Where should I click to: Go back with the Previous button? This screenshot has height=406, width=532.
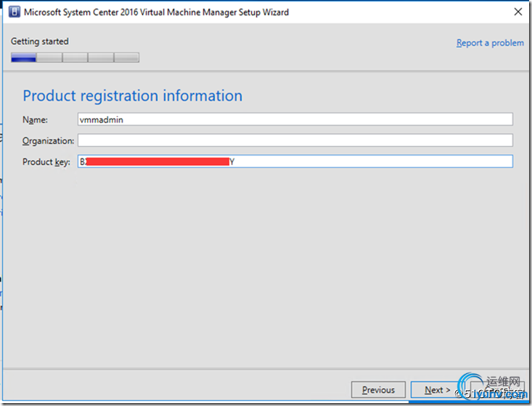(378, 390)
